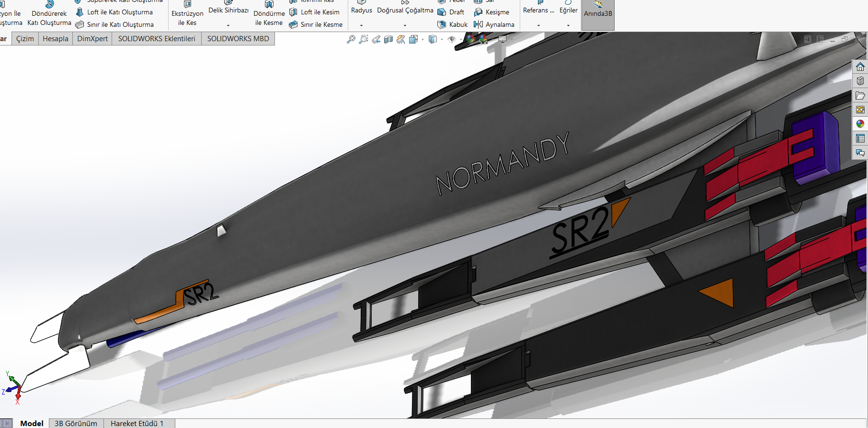Click the Sınır ile Kesme icon
This screenshot has height=428, width=868.
pos(293,24)
